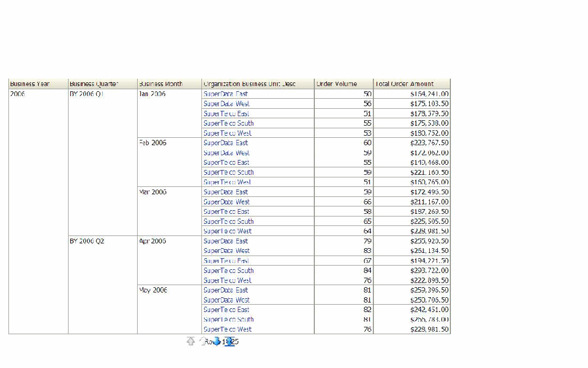Select the Apr 2006 month cell
588x368 pixels.
(169, 261)
